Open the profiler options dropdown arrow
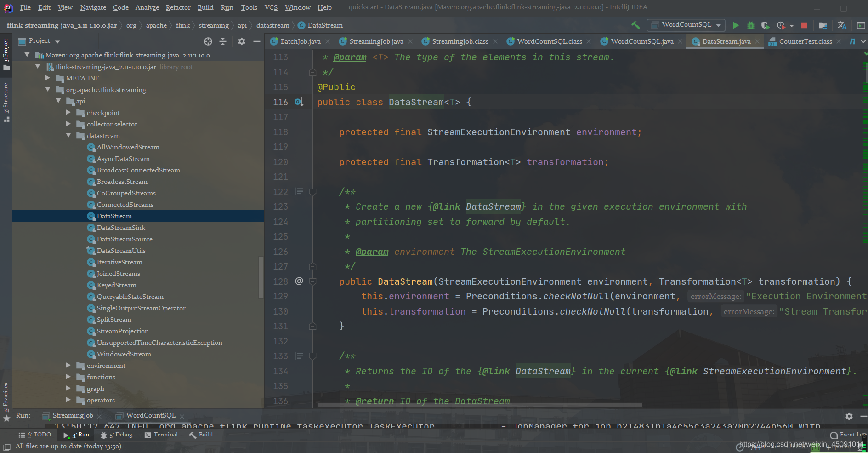 click(x=792, y=26)
